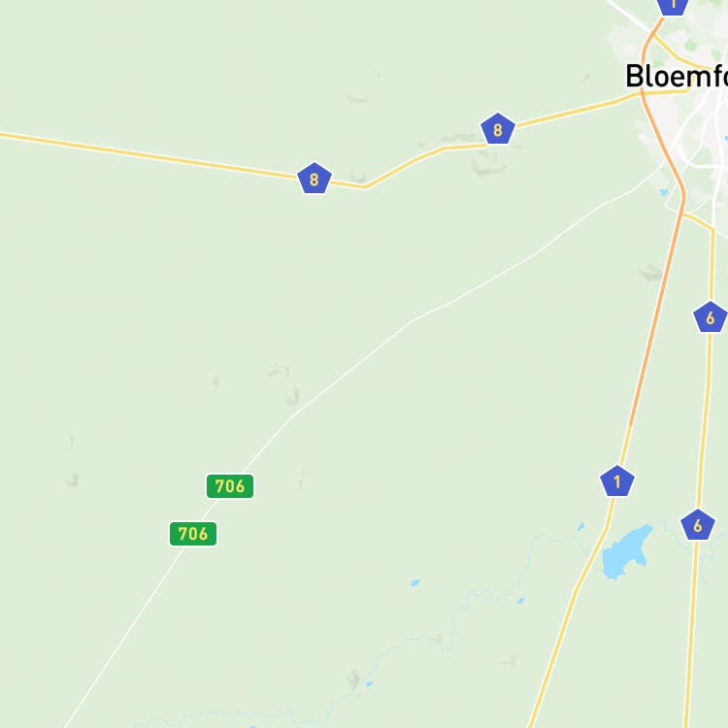Select the point where orange highway turns yellow
728x728 pixels.
tap(631, 424)
